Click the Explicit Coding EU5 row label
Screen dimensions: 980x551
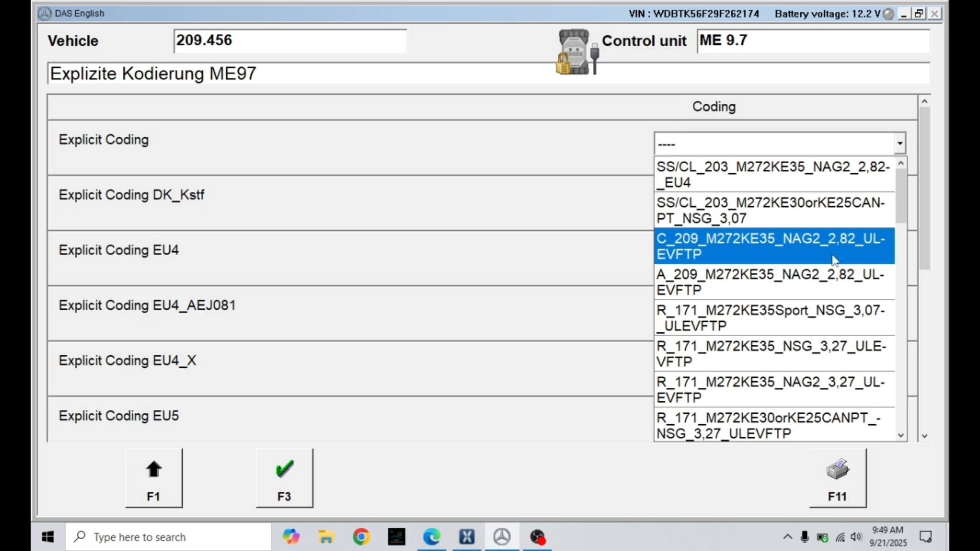click(x=119, y=416)
